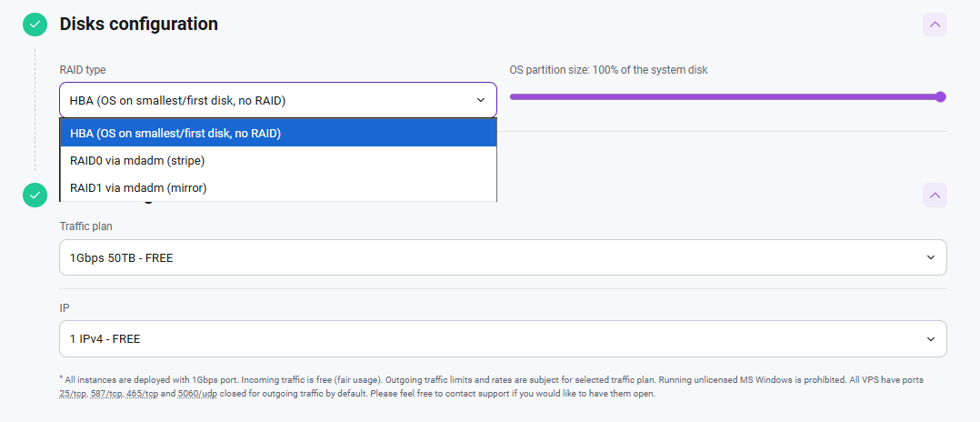Click the middle of the OS partition slider track
This screenshot has height=422, width=980.
(725, 96)
